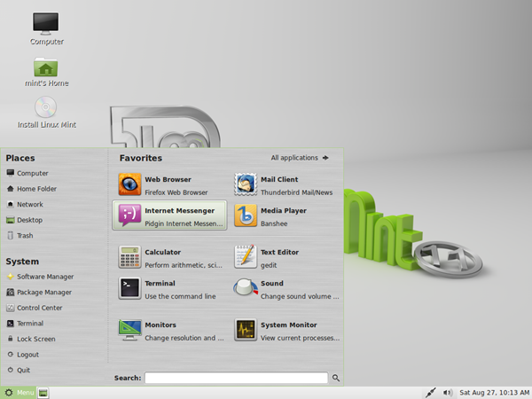Open Terminal icon in Favorites
The height and width of the screenshot is (399, 532).
coord(129,288)
